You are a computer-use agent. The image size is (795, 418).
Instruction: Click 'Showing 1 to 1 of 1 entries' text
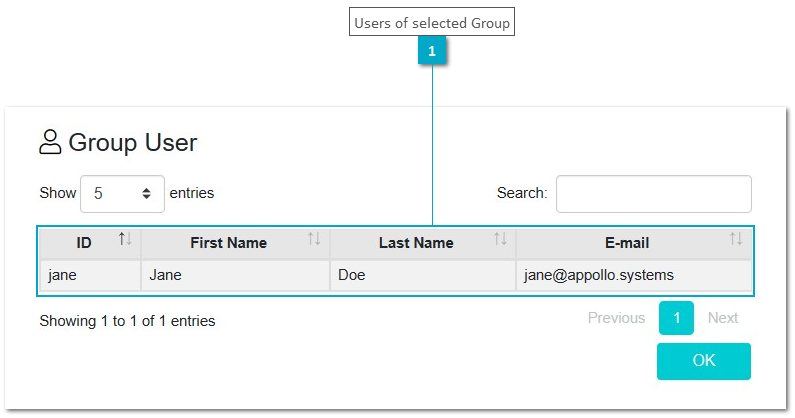click(127, 321)
